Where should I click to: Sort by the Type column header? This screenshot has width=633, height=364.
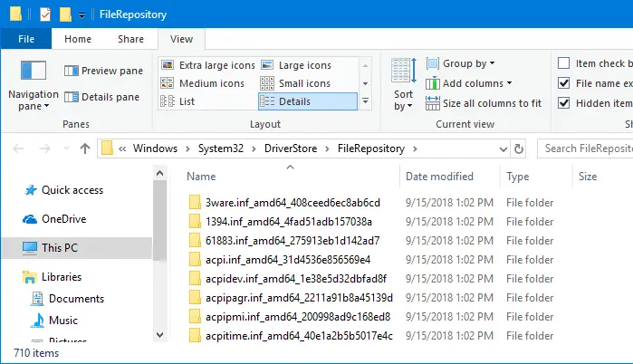[518, 177]
